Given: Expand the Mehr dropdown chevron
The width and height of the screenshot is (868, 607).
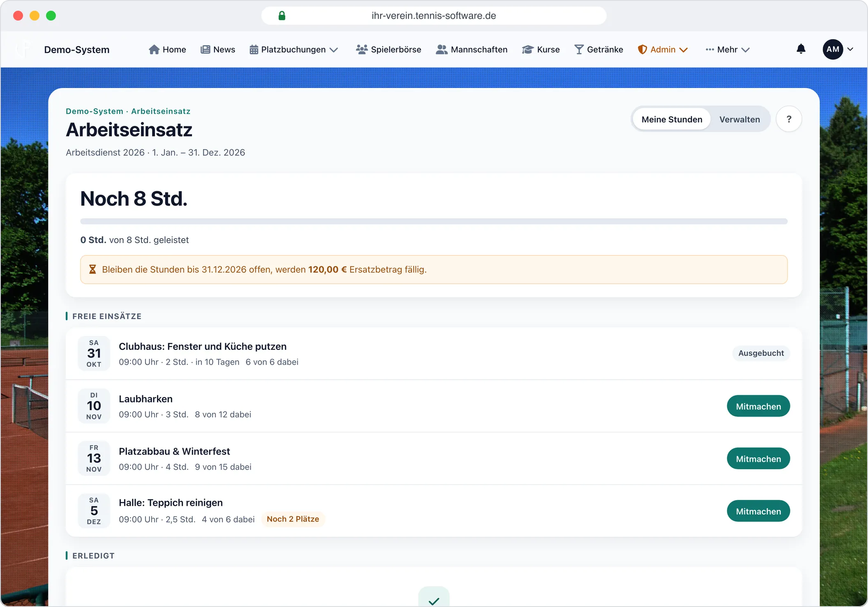Looking at the screenshot, I should click(746, 50).
